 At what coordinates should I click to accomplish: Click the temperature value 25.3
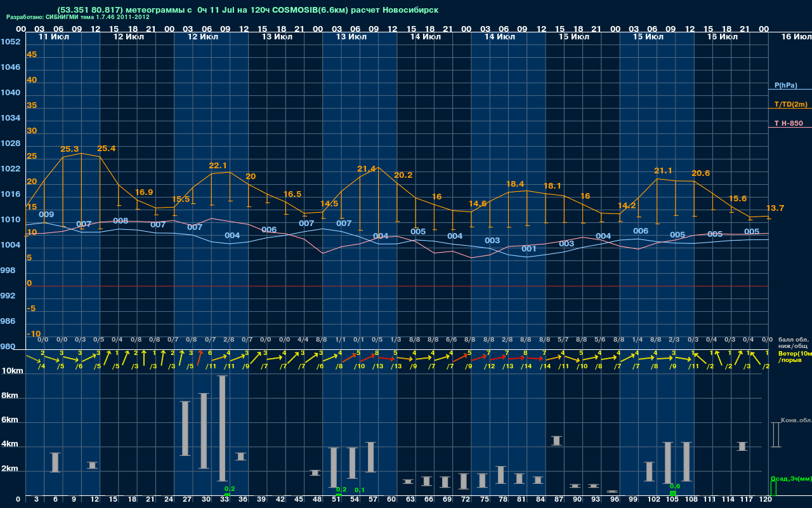coord(69,149)
